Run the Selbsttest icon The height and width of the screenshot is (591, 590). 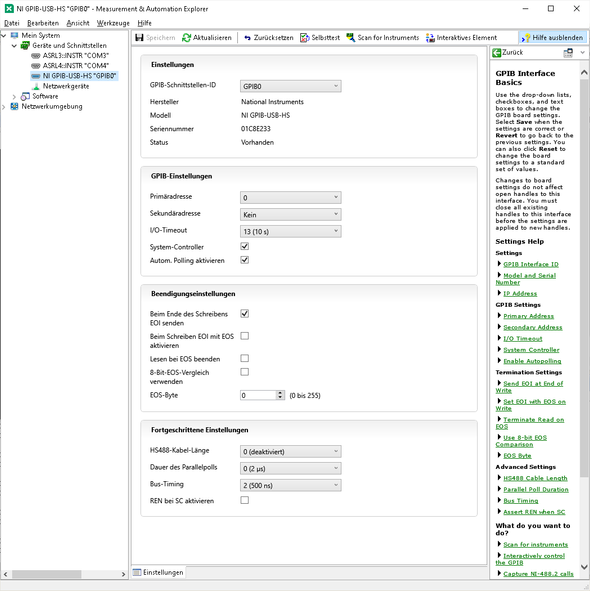pos(305,38)
